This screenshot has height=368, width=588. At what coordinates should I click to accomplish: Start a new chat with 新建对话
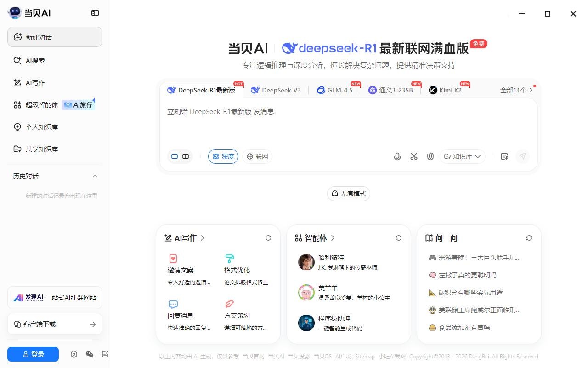tap(55, 37)
